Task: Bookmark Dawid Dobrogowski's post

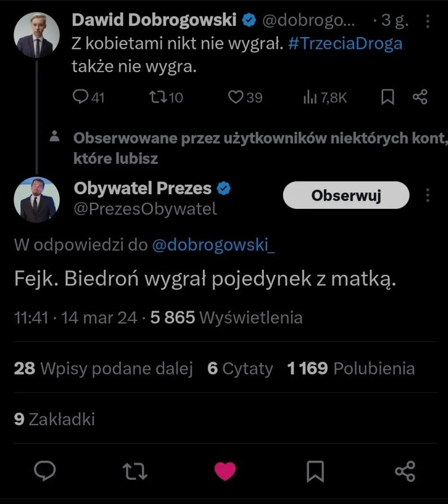Action: (x=388, y=97)
